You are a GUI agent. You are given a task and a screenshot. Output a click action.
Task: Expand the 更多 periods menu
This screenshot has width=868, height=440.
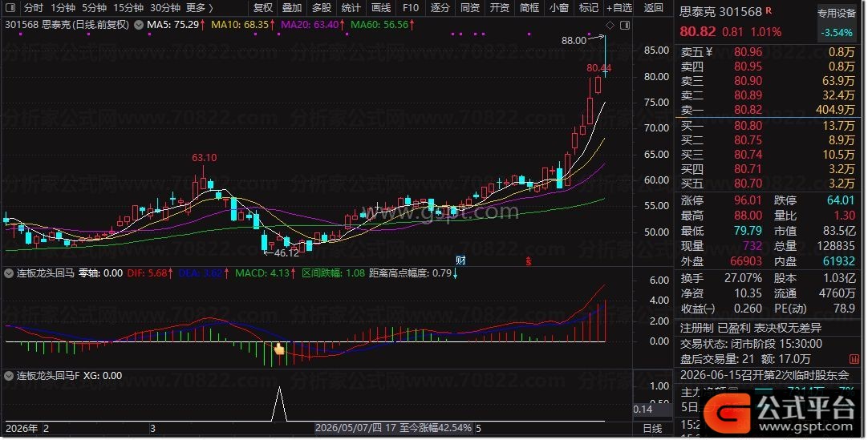click(200, 8)
